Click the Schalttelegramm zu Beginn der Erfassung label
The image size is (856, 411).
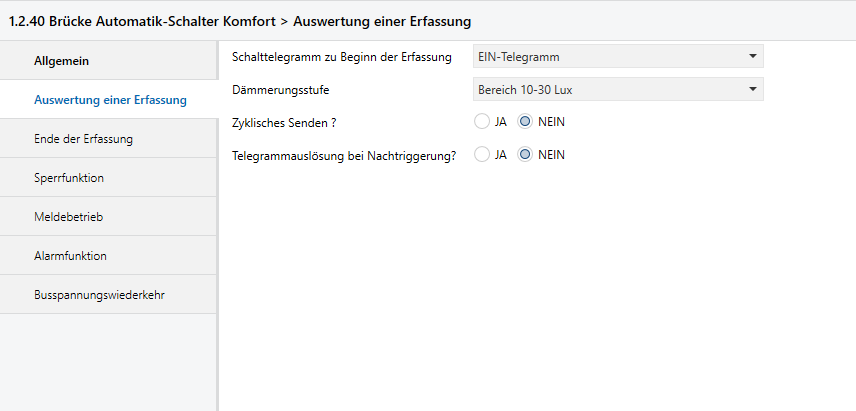click(341, 57)
